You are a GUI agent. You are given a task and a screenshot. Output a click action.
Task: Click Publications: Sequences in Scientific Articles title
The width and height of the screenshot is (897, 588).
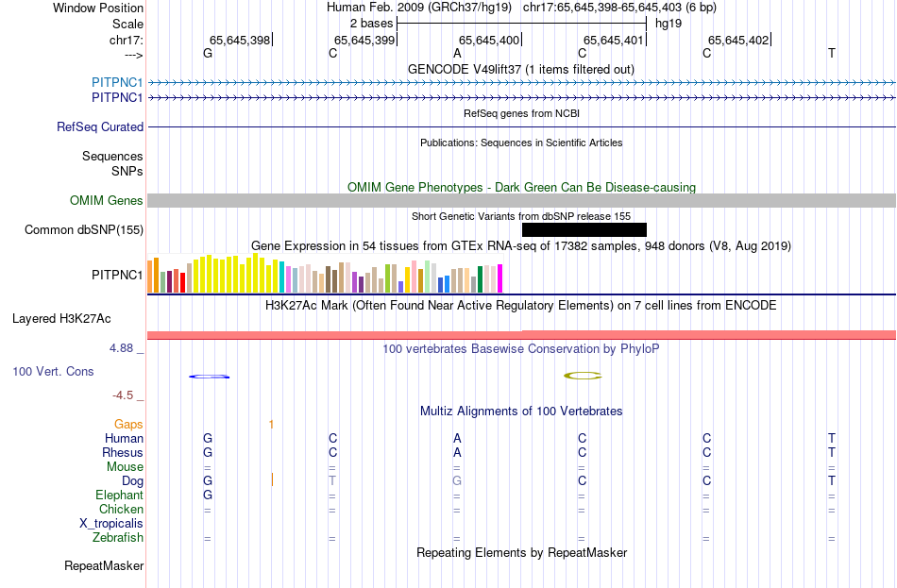point(521,143)
